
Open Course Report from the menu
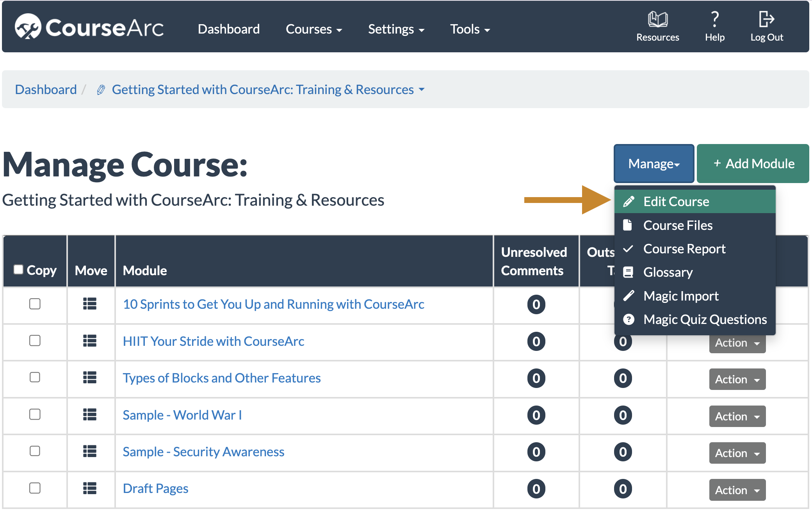[x=685, y=249]
